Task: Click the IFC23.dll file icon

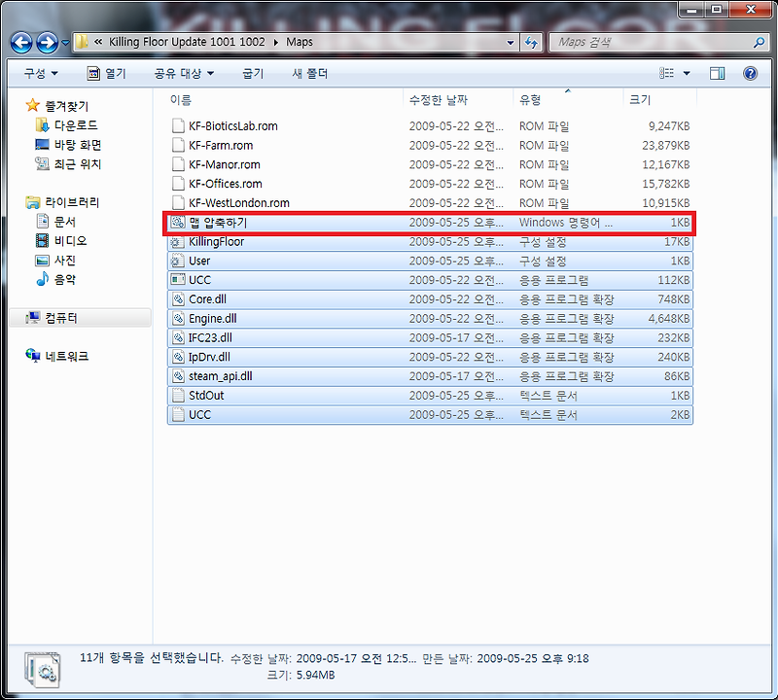Action: click(x=178, y=337)
